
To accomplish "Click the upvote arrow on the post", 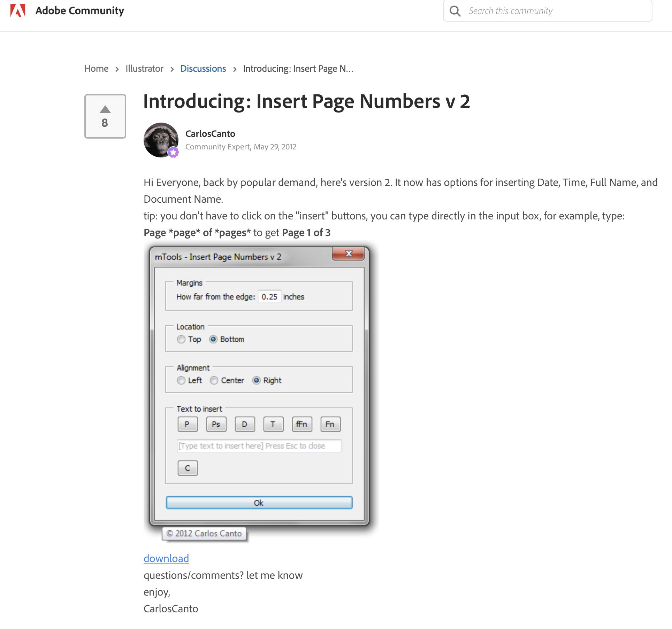I will coord(105,110).
